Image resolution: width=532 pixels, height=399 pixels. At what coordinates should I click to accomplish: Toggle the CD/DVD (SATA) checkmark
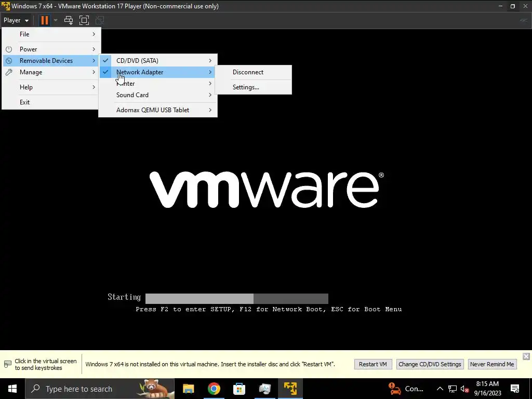[x=105, y=61]
